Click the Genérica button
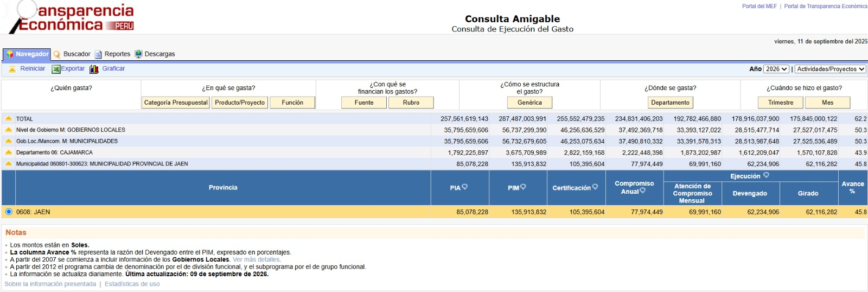 pos(529,103)
